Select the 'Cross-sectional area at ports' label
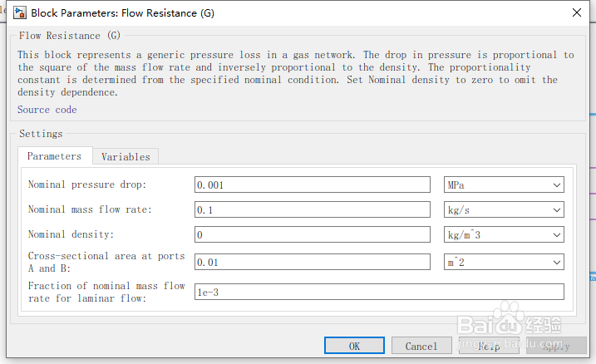596x364 pixels. [x=106, y=256]
